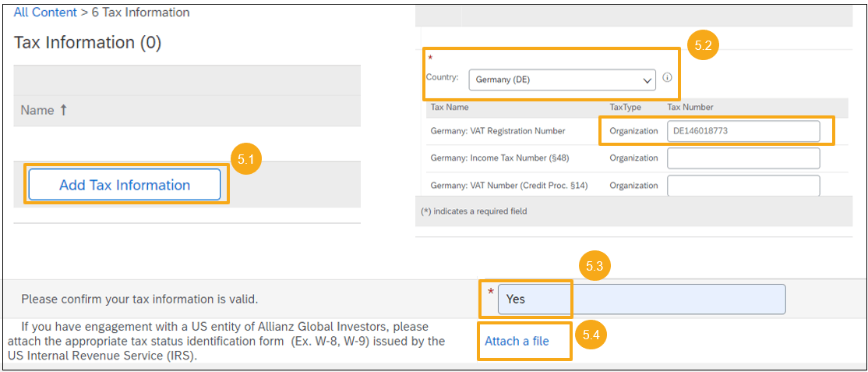Screen dimensions: 868x372
Task: Select the VAT Number (Credit Proc. §14) input
Action: point(743,185)
